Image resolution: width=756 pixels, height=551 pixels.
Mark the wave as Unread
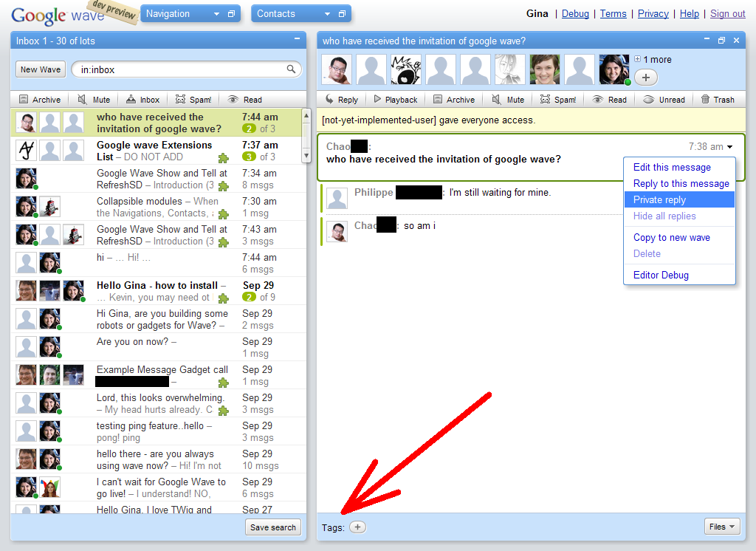pyautogui.click(x=664, y=100)
